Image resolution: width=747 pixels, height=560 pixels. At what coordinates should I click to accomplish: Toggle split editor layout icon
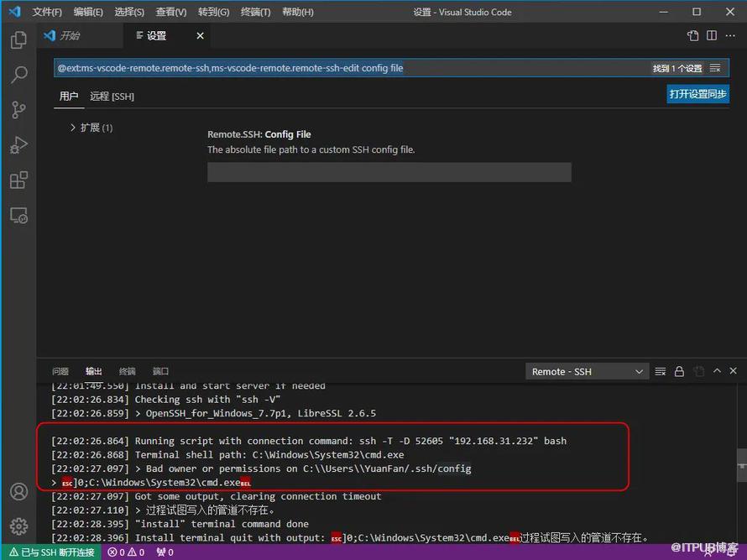coord(712,36)
